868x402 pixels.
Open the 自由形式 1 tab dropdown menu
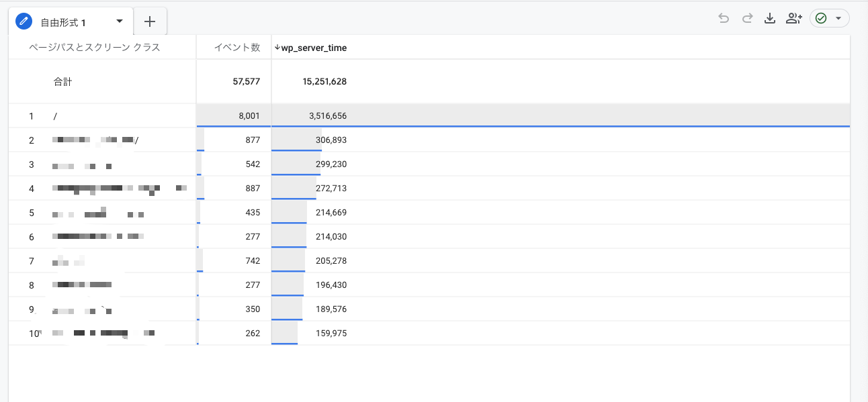pos(120,21)
